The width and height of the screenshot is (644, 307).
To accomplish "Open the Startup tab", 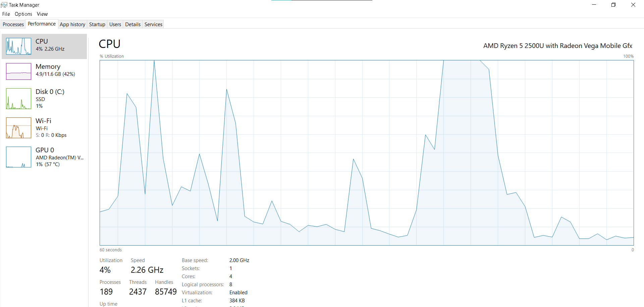I will (x=97, y=24).
